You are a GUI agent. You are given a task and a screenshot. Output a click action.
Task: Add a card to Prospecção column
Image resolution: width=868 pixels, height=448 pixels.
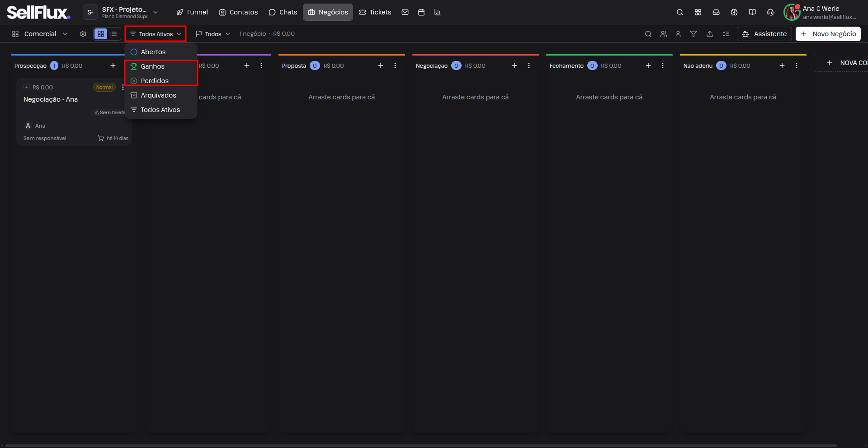[113, 65]
